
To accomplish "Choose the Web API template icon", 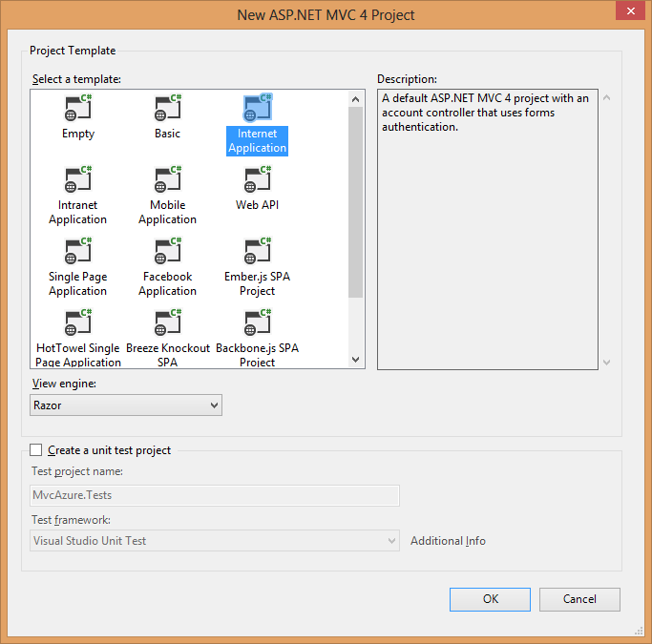I will (x=258, y=179).
